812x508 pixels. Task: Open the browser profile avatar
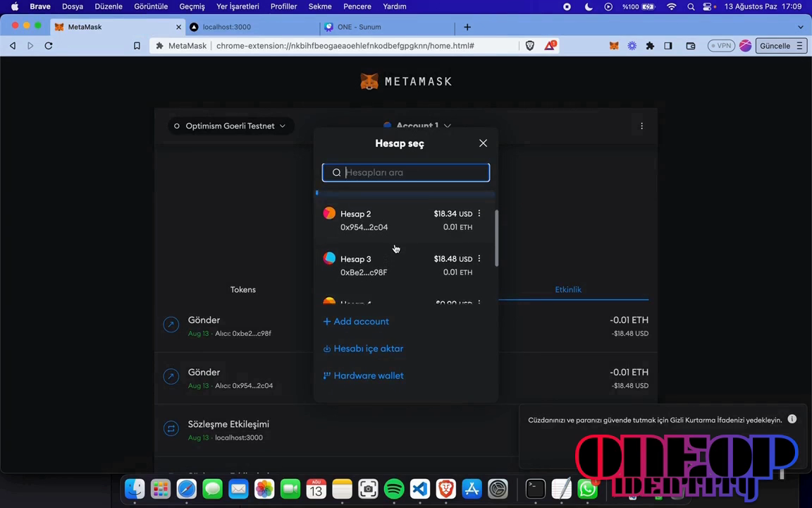click(745, 46)
